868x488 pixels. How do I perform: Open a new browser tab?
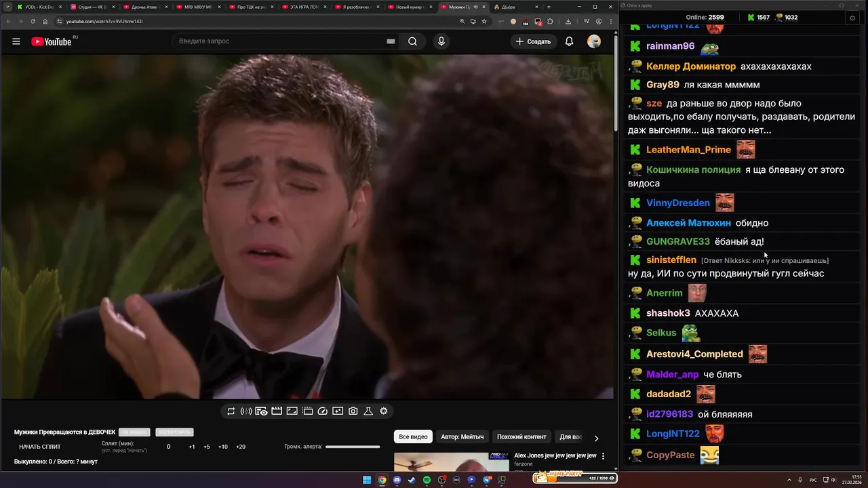tap(549, 7)
